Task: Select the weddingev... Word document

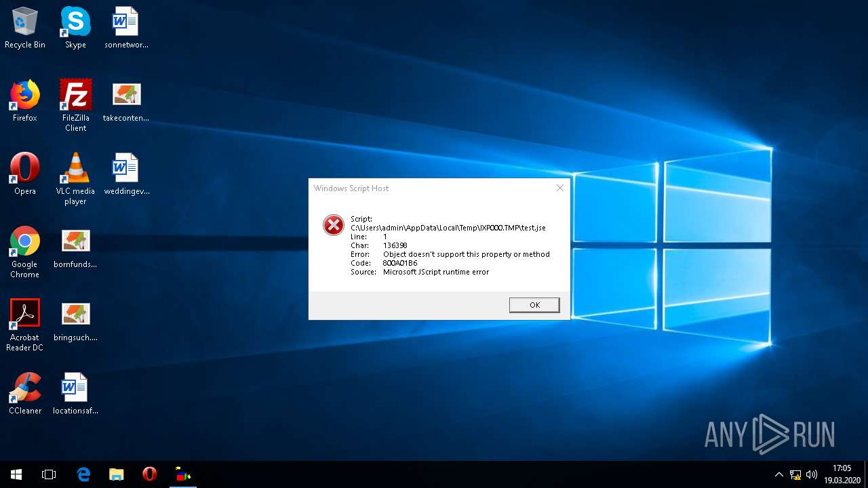Action: pyautogui.click(x=126, y=174)
